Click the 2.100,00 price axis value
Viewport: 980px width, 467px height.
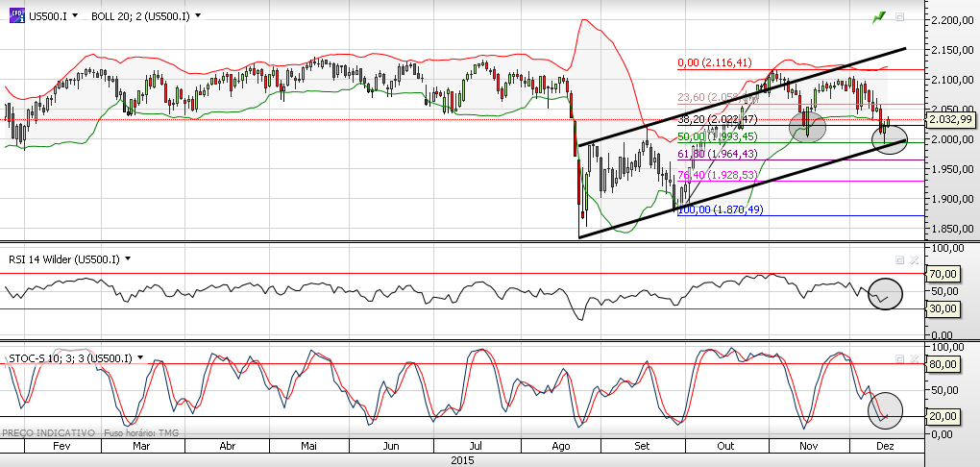pyautogui.click(x=954, y=80)
